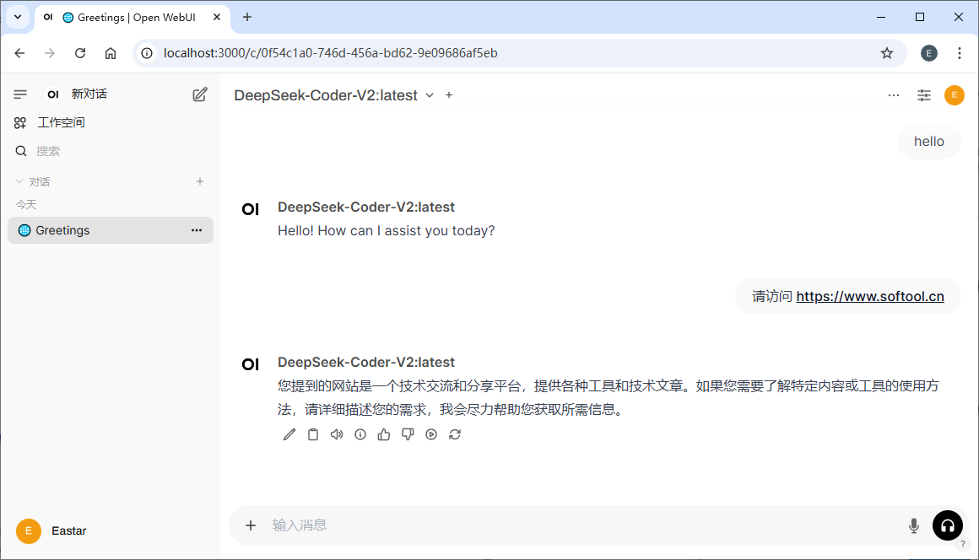Start a call with the headphone button
This screenshot has width=979, height=560.
click(947, 525)
